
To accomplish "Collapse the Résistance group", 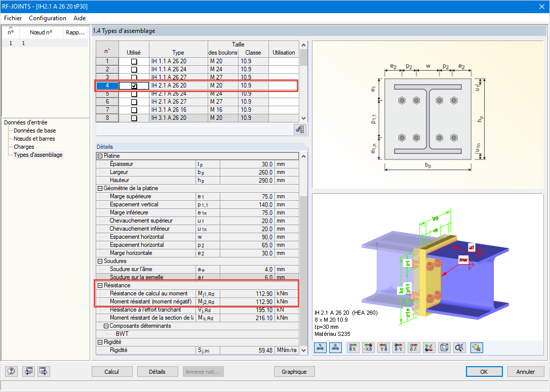I will (100, 285).
